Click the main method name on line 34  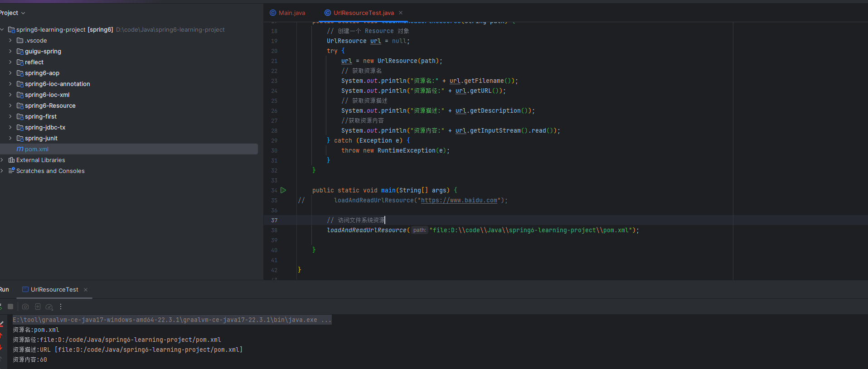388,190
